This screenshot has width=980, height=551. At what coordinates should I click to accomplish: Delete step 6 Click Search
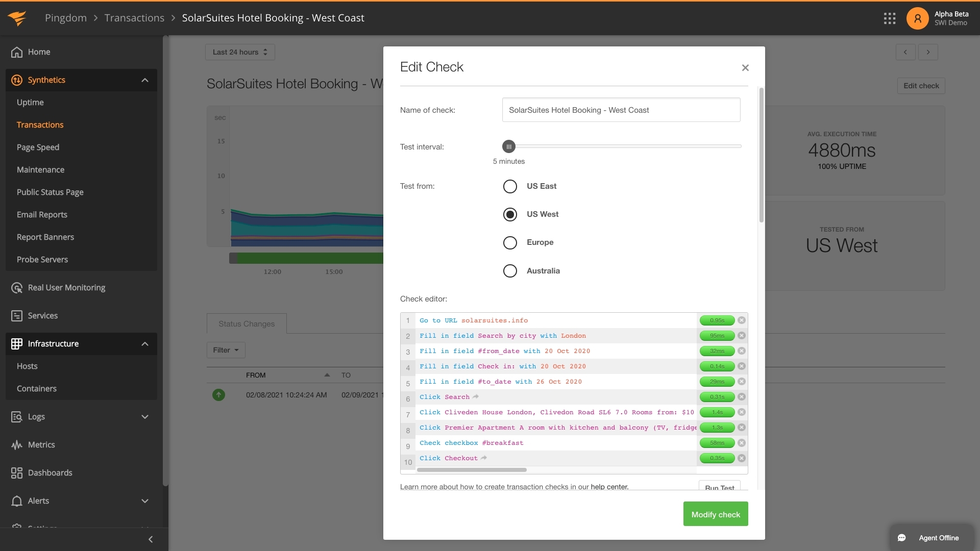(x=742, y=397)
